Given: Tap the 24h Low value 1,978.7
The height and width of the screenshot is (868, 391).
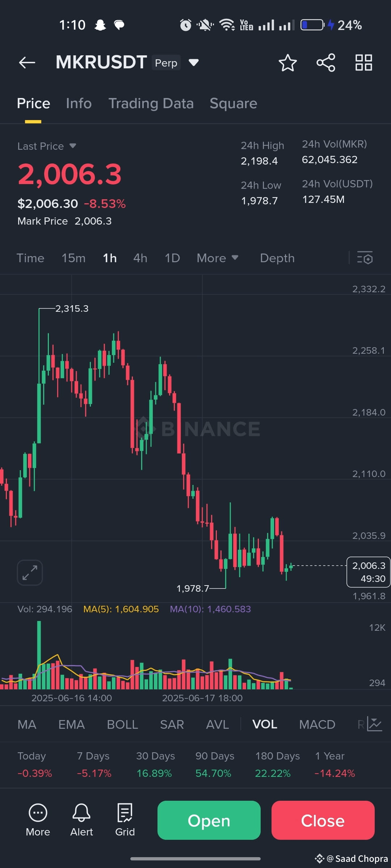Looking at the screenshot, I should (259, 201).
